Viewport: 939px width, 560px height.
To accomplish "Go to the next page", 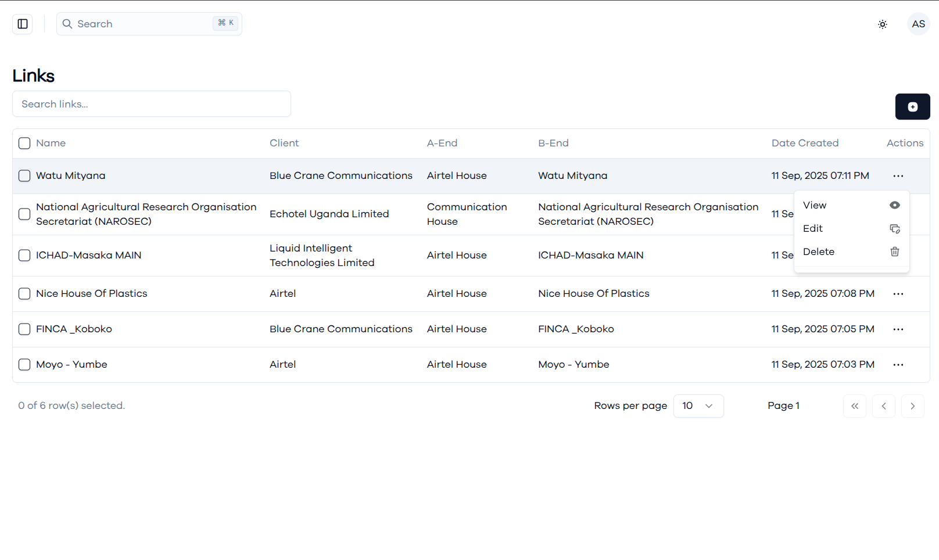I will coord(913,406).
